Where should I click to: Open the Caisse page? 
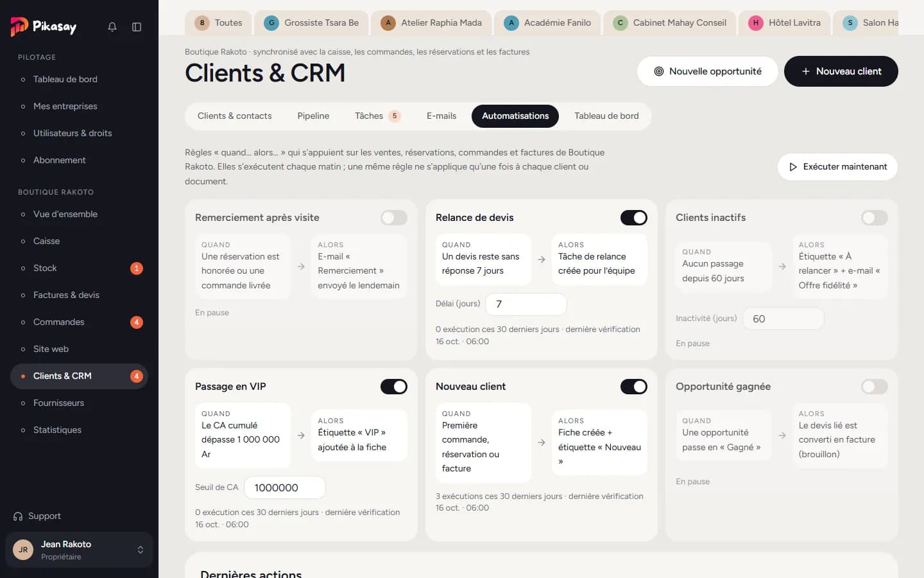coord(79,241)
